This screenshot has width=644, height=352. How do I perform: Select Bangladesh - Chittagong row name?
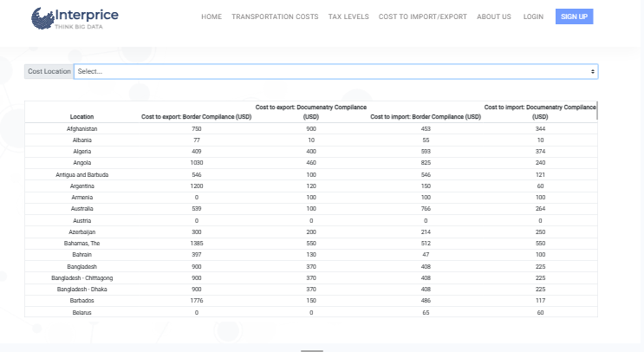click(81, 278)
